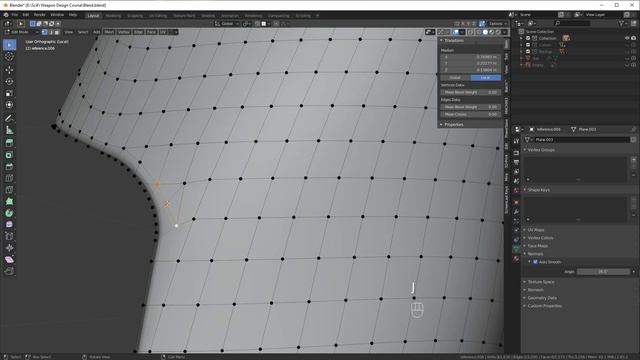
Task: Switch to Modeling workspace tab
Action: point(113,16)
